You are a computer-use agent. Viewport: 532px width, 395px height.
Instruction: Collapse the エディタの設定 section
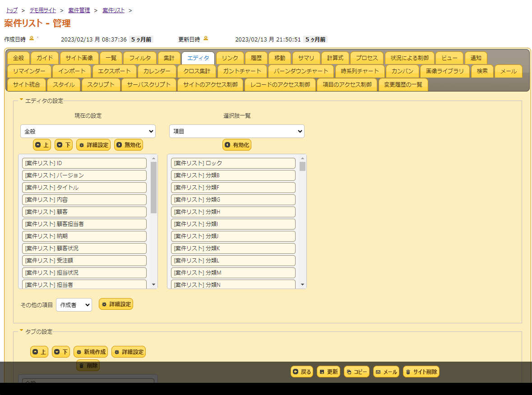coord(21,101)
